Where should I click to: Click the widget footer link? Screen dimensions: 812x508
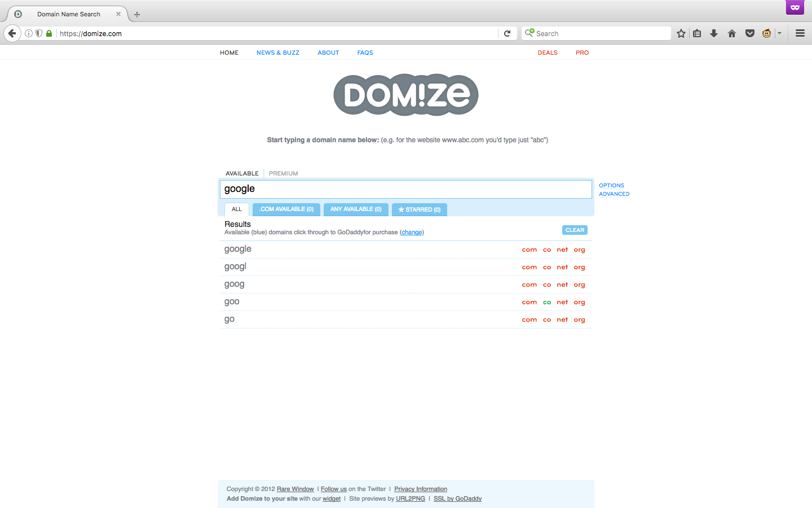pyautogui.click(x=332, y=498)
